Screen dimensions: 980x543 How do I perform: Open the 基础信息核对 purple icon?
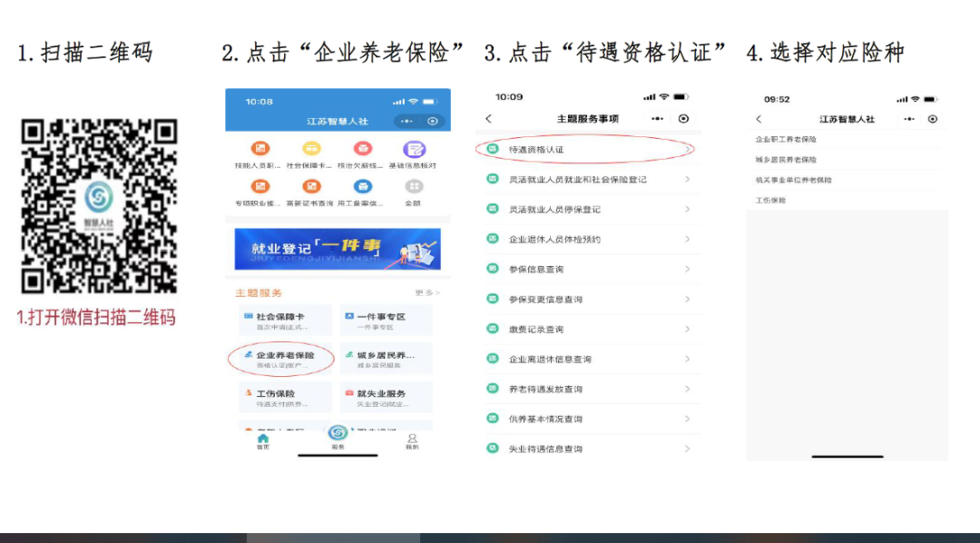point(413,149)
